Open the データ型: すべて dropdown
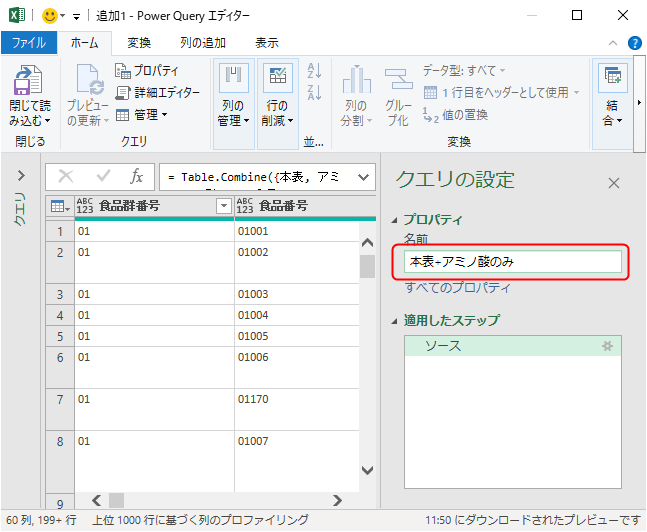647x532 pixels. pos(464,71)
